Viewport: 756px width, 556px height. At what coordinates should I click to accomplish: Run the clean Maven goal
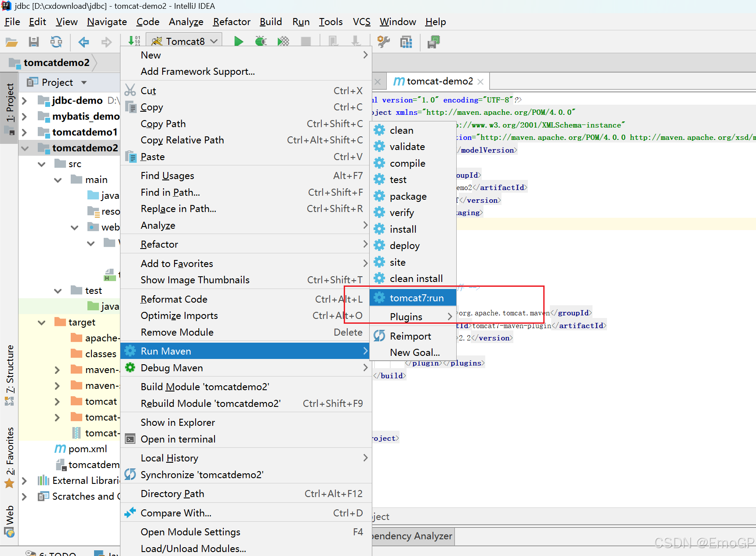point(413,130)
